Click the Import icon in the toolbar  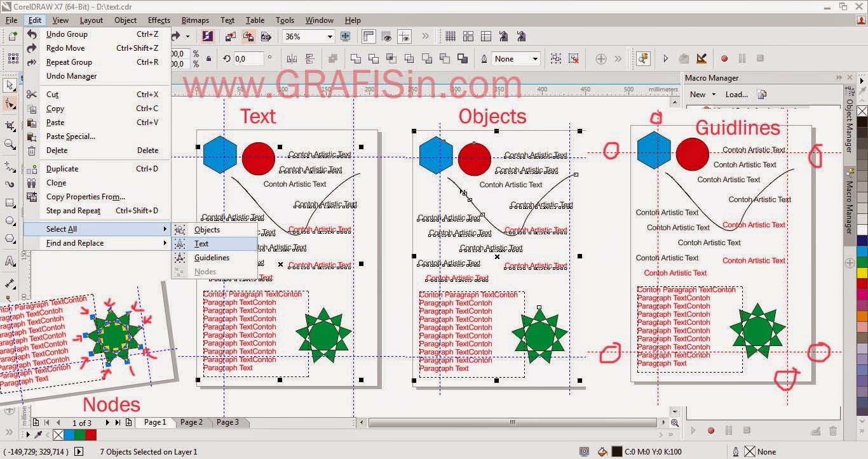coord(230,37)
